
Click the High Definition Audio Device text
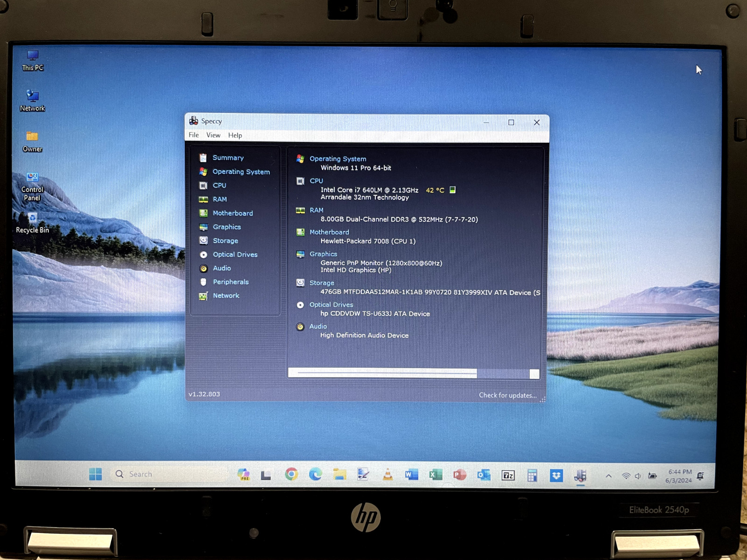[364, 335]
